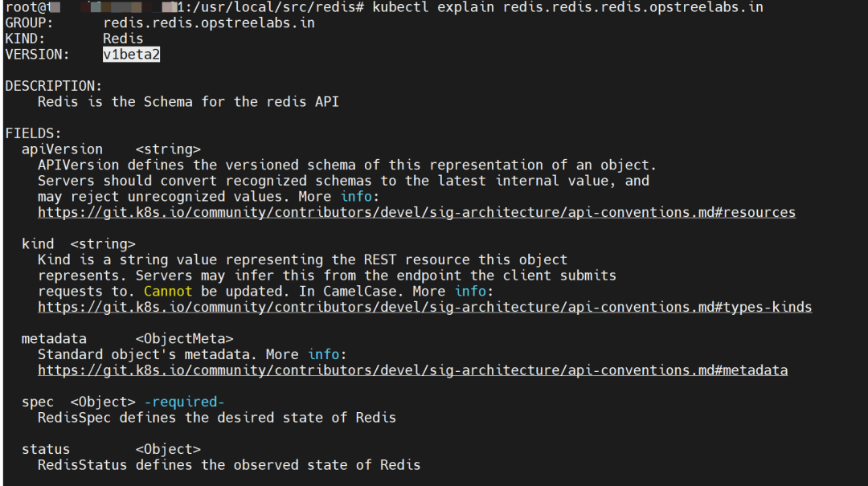Click the yellow Cannot word

[168, 291]
